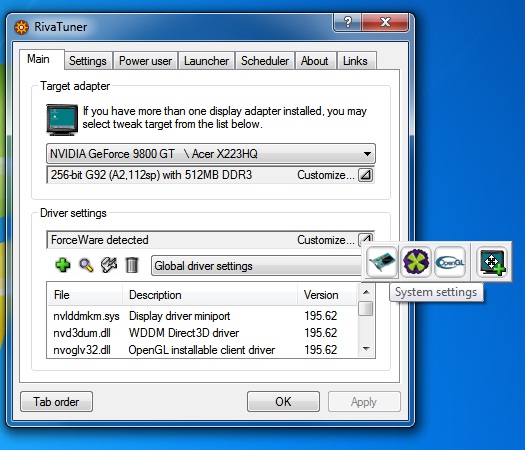Click the OpenGL settings icon

[450, 262]
